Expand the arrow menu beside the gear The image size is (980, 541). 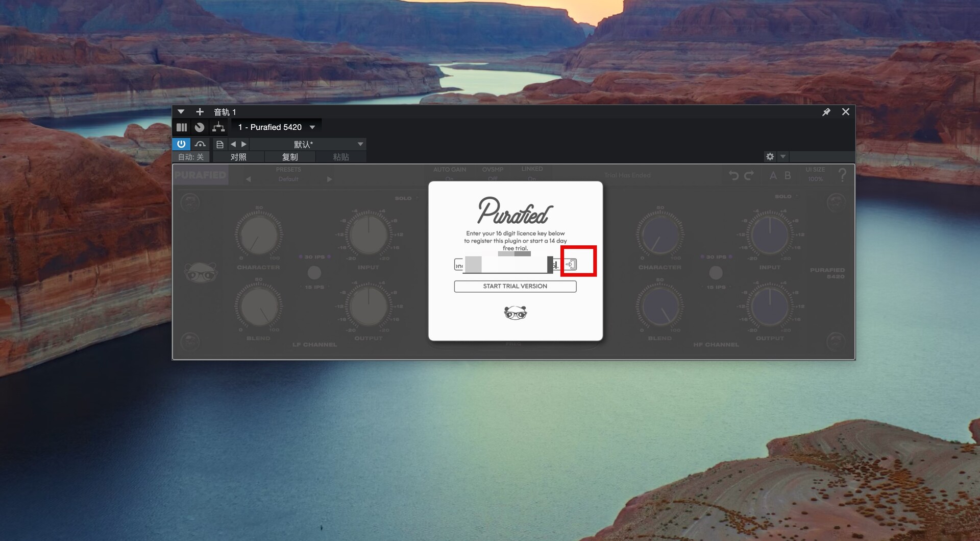tap(783, 157)
